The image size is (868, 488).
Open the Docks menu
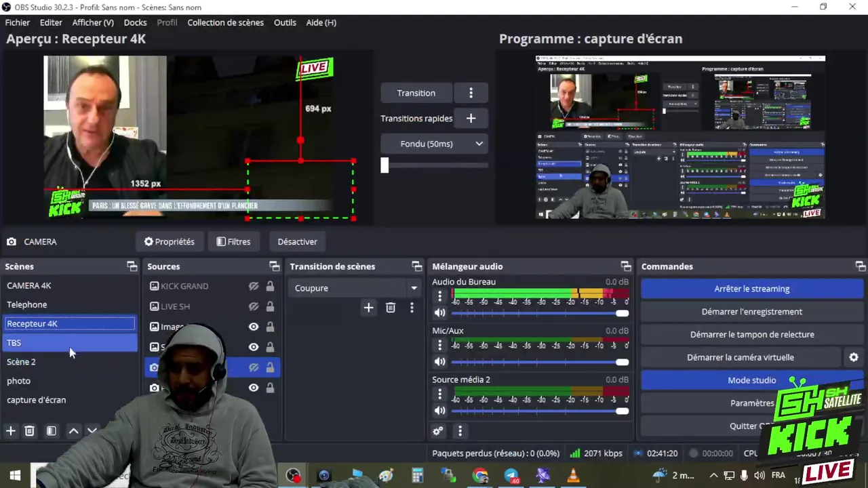pyautogui.click(x=135, y=22)
